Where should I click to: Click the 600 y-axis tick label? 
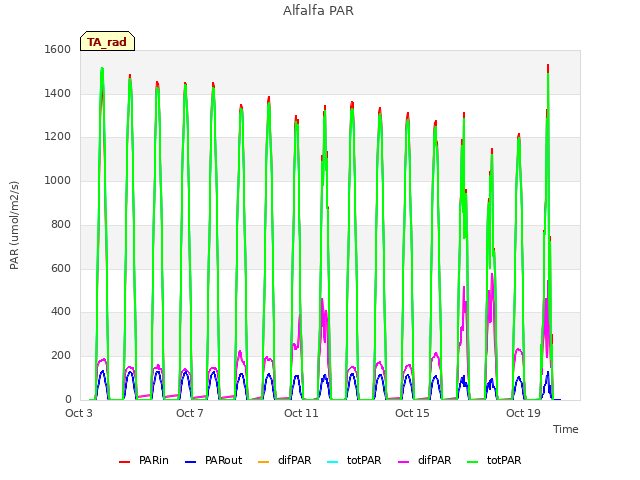[61, 268]
